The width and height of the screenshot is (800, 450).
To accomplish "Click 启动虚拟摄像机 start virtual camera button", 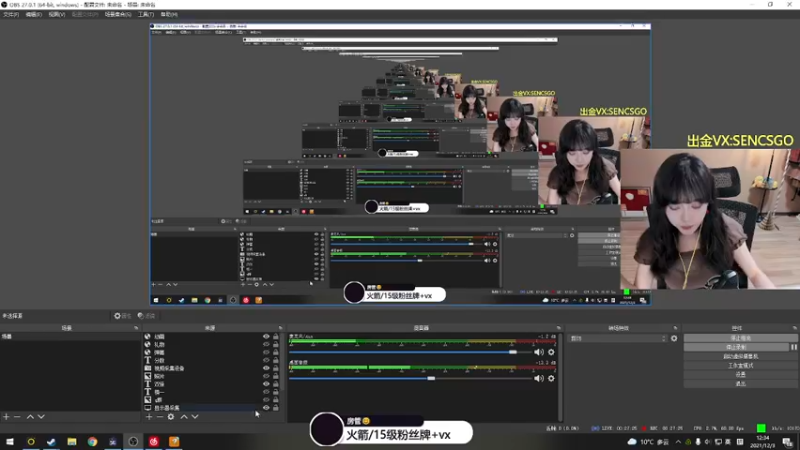I will coord(740,356).
